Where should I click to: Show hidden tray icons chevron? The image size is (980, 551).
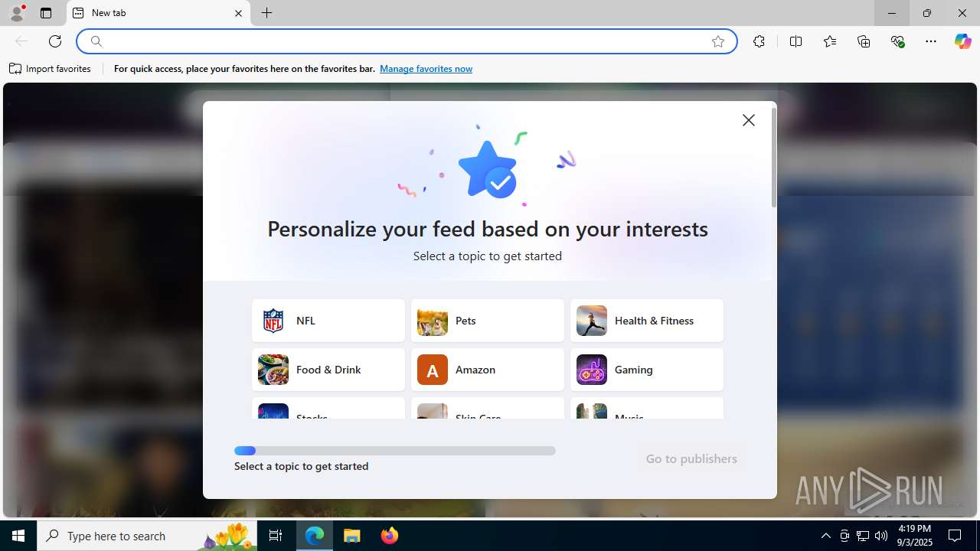click(825, 536)
